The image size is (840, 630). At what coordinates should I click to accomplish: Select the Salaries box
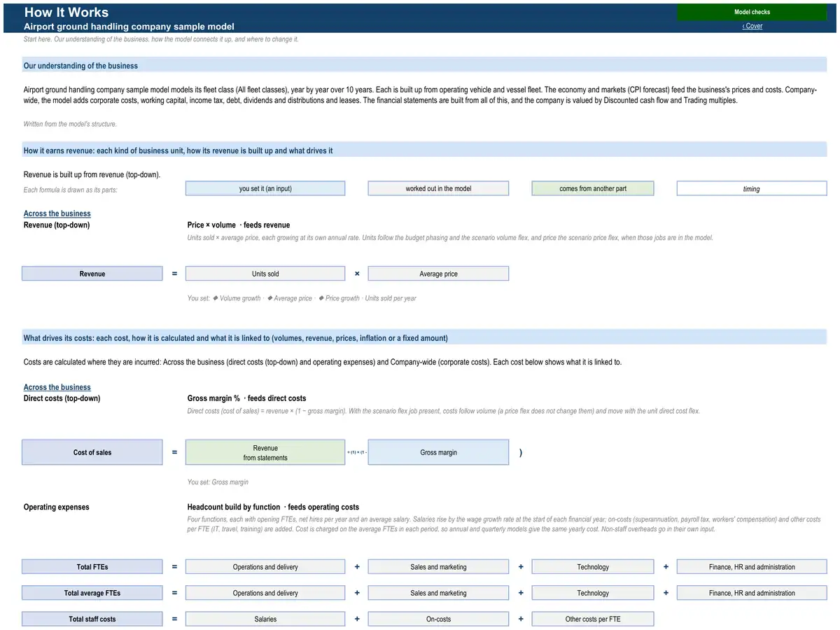point(265,619)
